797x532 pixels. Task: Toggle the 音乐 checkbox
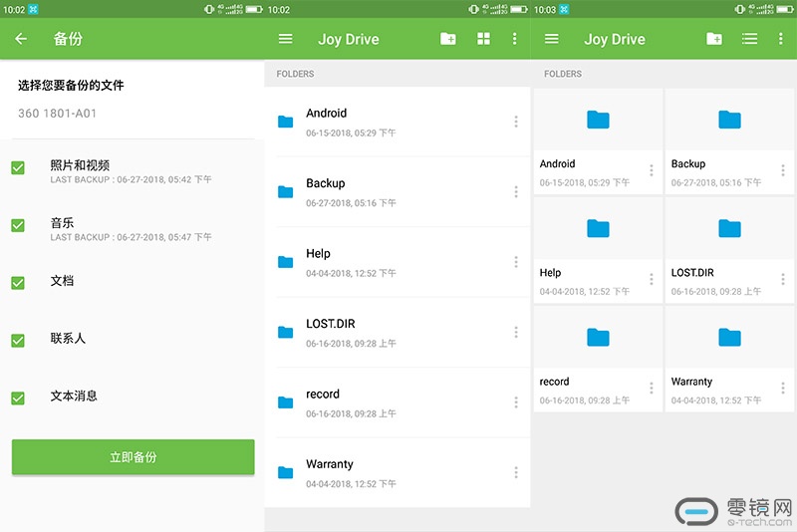[x=18, y=226]
